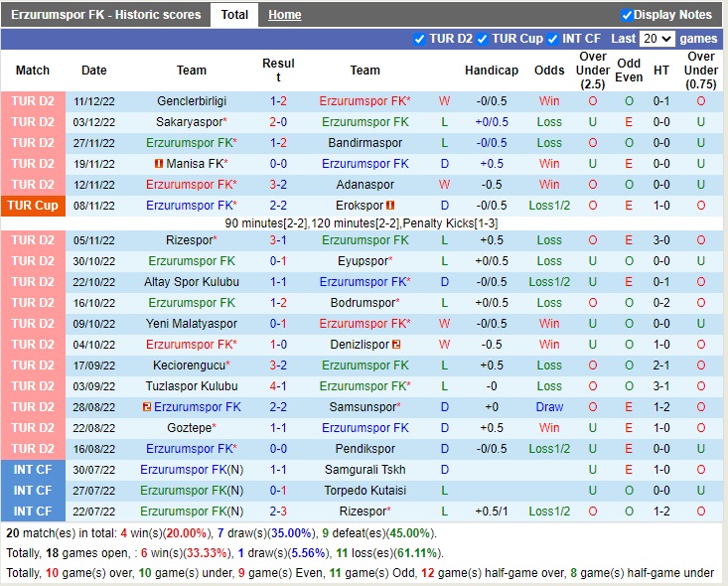Disable the TUR Cup filter checkbox
The width and height of the screenshot is (728, 586).
point(482,39)
